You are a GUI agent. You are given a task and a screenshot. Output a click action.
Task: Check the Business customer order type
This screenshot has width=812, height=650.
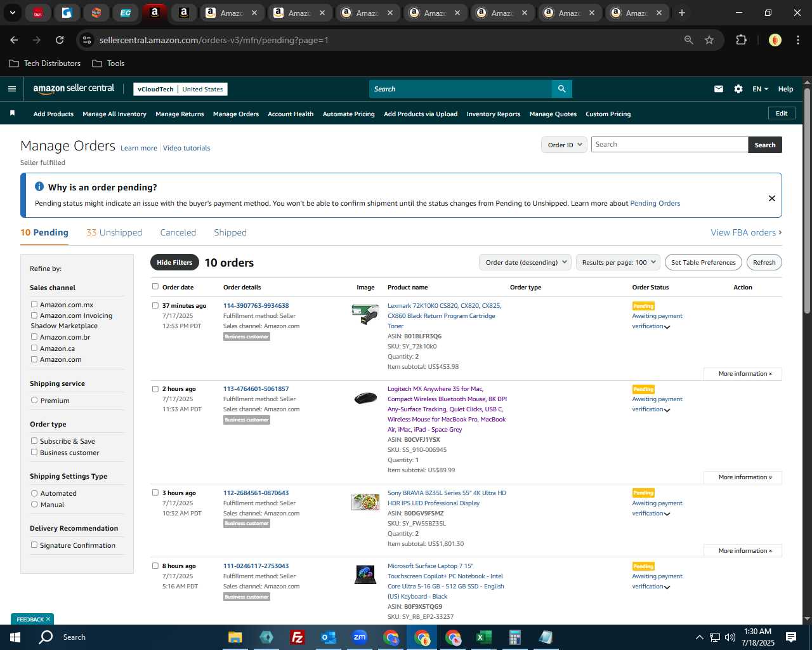coord(34,453)
